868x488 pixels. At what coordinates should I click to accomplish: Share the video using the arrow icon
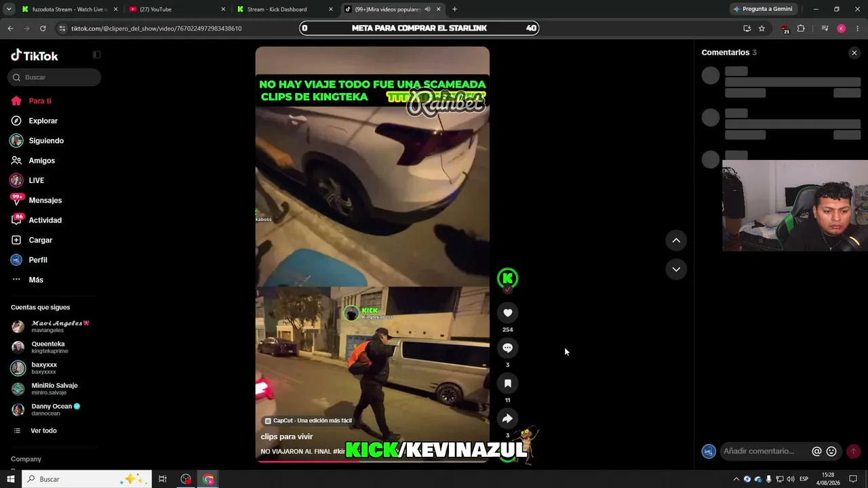pos(507,418)
